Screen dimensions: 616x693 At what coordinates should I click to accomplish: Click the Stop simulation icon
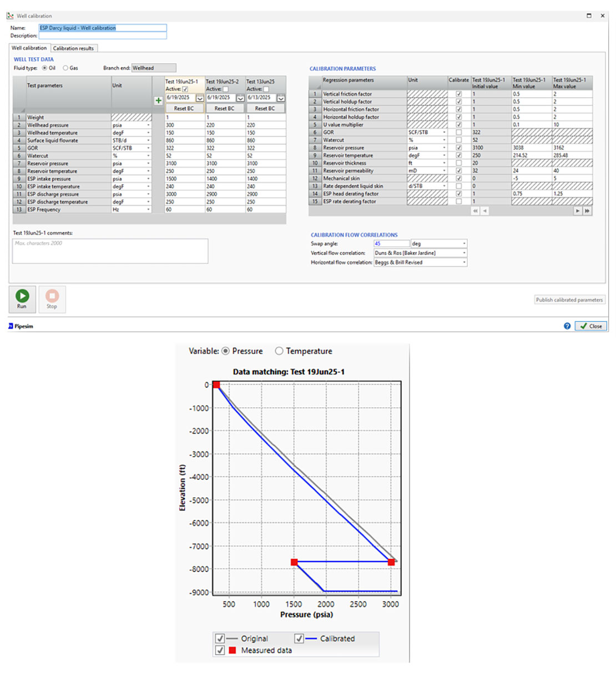point(52,296)
